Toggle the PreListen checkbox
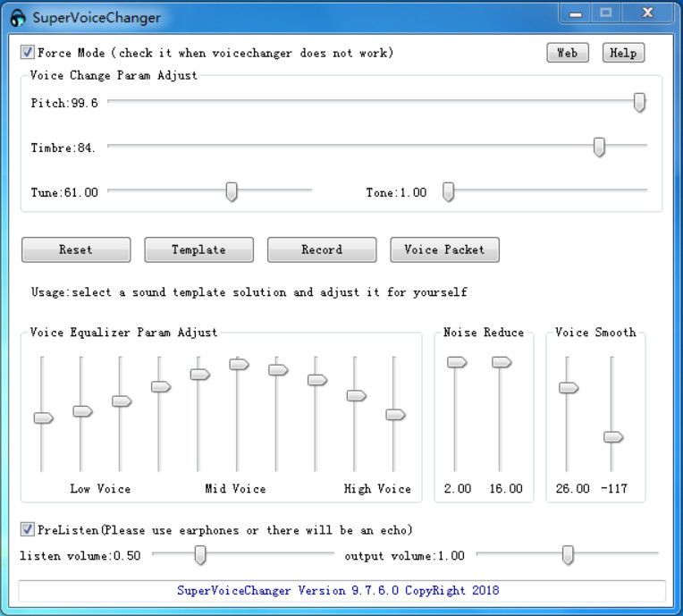 pos(27,529)
